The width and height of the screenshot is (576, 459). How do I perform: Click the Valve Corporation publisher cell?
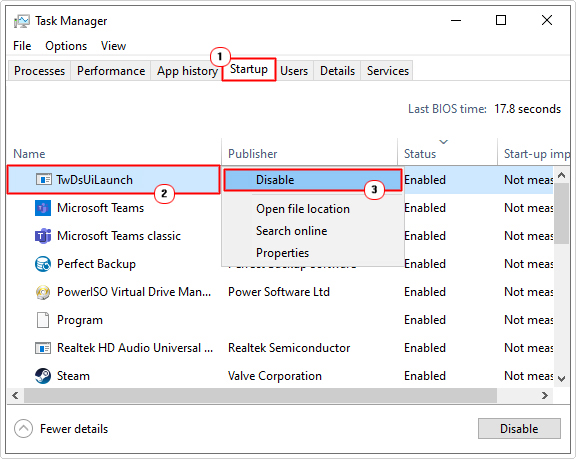point(275,376)
